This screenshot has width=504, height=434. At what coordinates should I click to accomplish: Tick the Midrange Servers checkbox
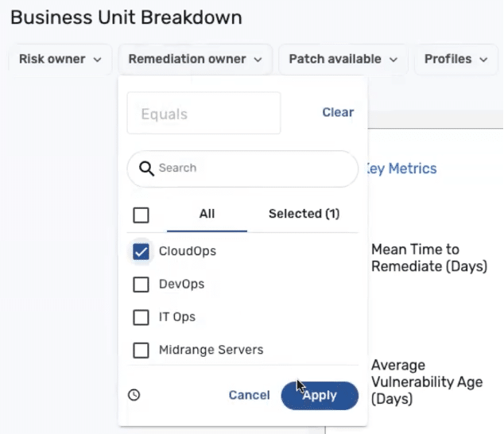pos(142,351)
